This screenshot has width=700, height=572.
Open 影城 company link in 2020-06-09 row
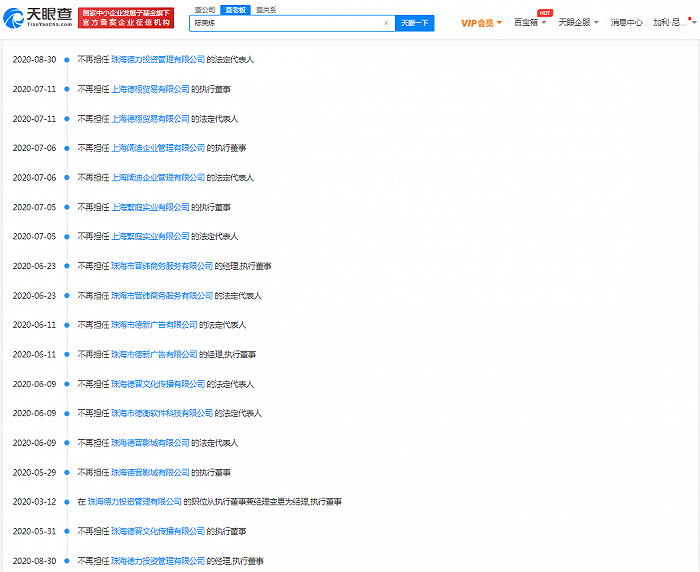coord(150,443)
